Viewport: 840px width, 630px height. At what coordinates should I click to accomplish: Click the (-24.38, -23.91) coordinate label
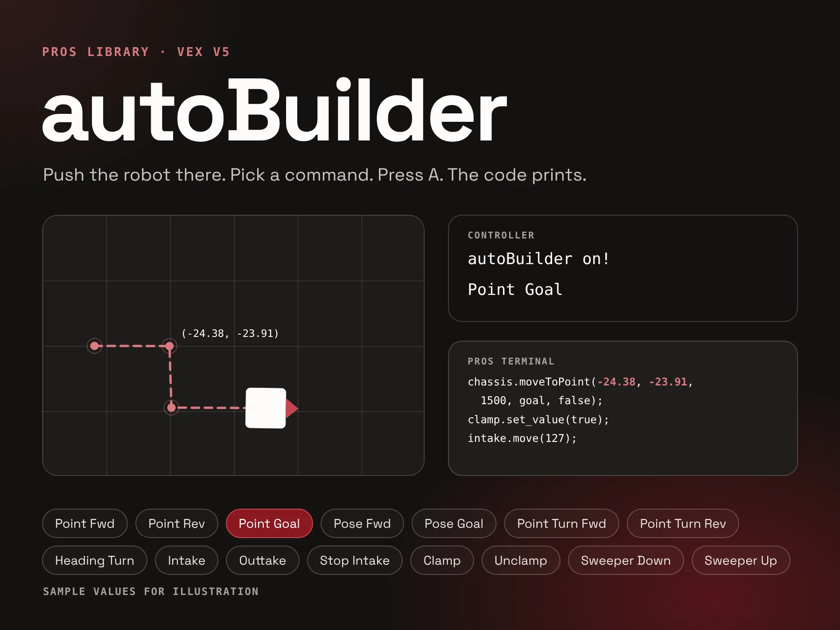point(230,333)
